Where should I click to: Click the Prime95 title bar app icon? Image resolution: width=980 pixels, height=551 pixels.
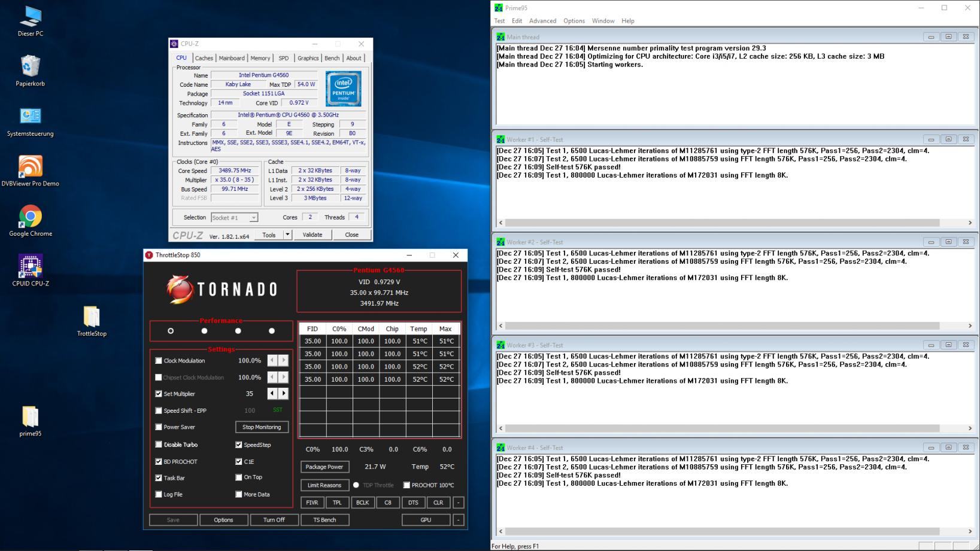[499, 8]
